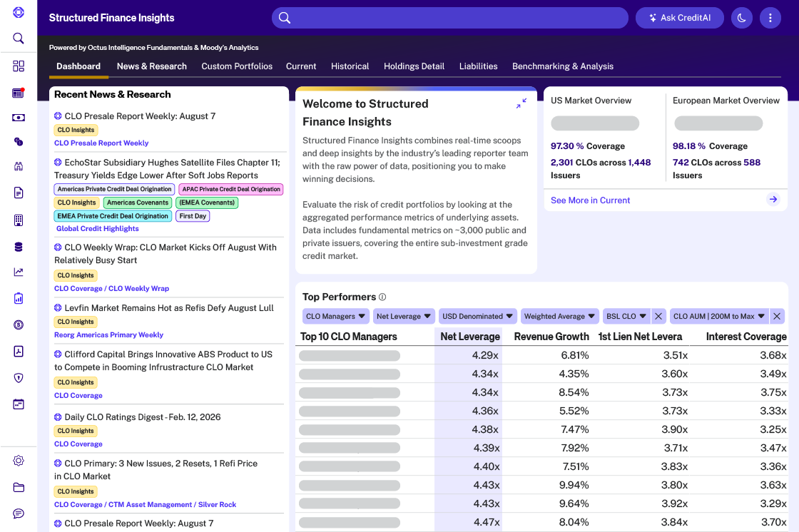Open the dashboard grid icon in sidebar
The image size is (799, 532).
(19, 66)
